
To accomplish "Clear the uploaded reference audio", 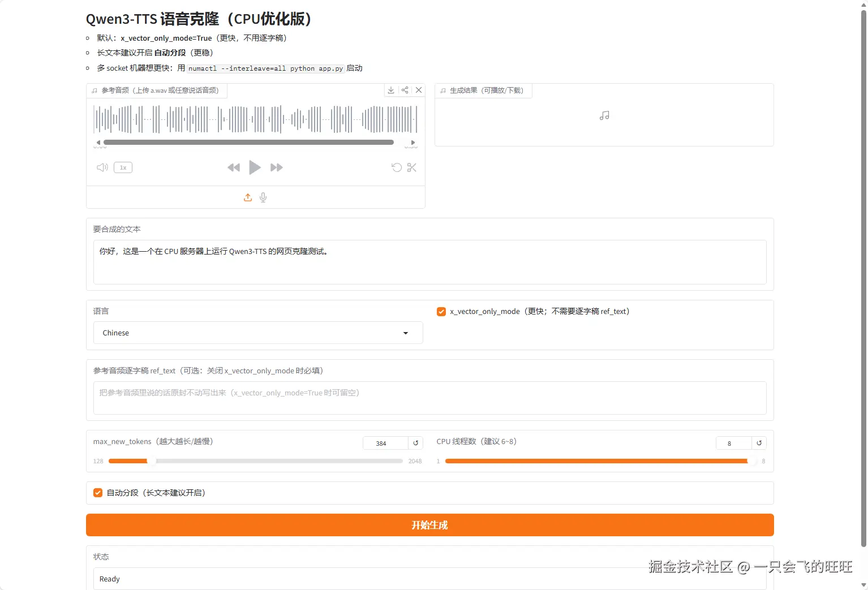I will click(x=419, y=90).
